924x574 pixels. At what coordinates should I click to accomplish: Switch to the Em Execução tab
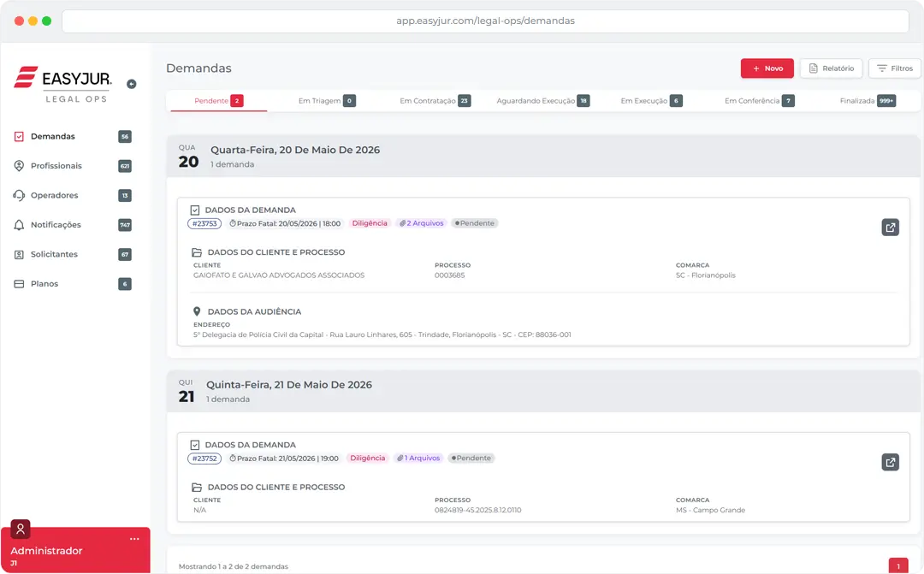click(x=651, y=101)
